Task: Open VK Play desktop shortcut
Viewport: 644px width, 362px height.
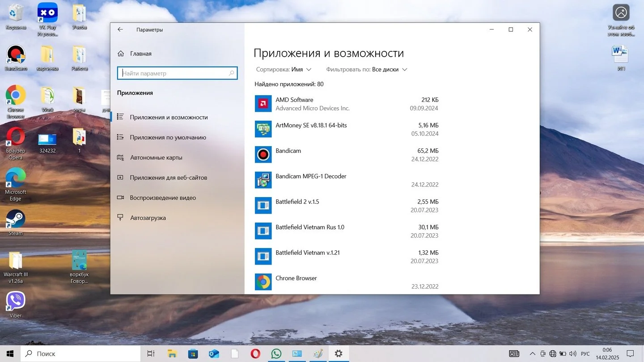Action: click(x=47, y=20)
